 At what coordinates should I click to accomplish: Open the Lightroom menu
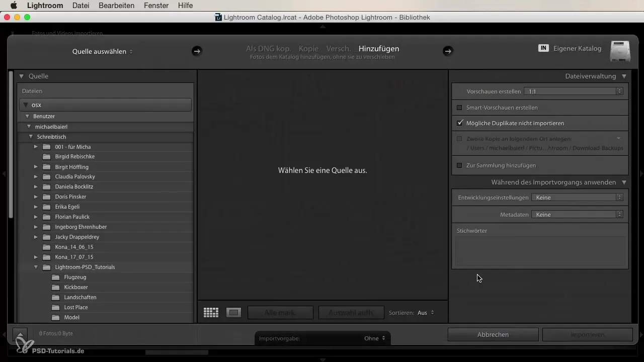(x=45, y=6)
